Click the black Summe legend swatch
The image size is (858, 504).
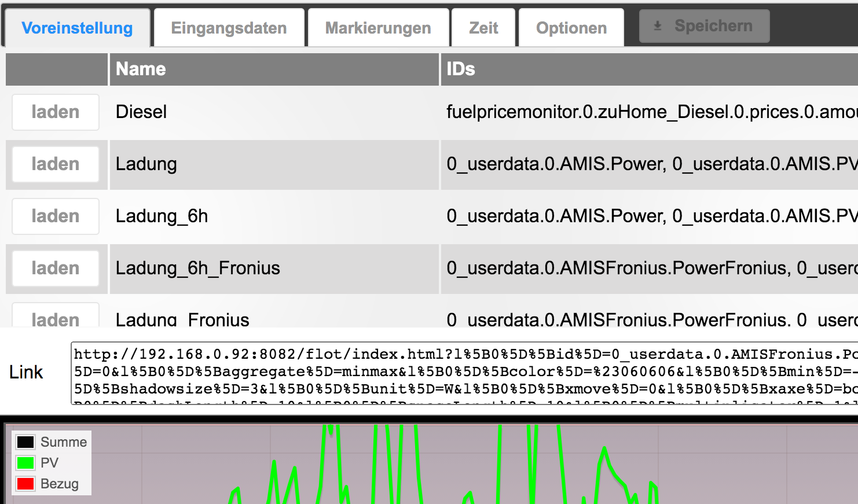point(25,442)
